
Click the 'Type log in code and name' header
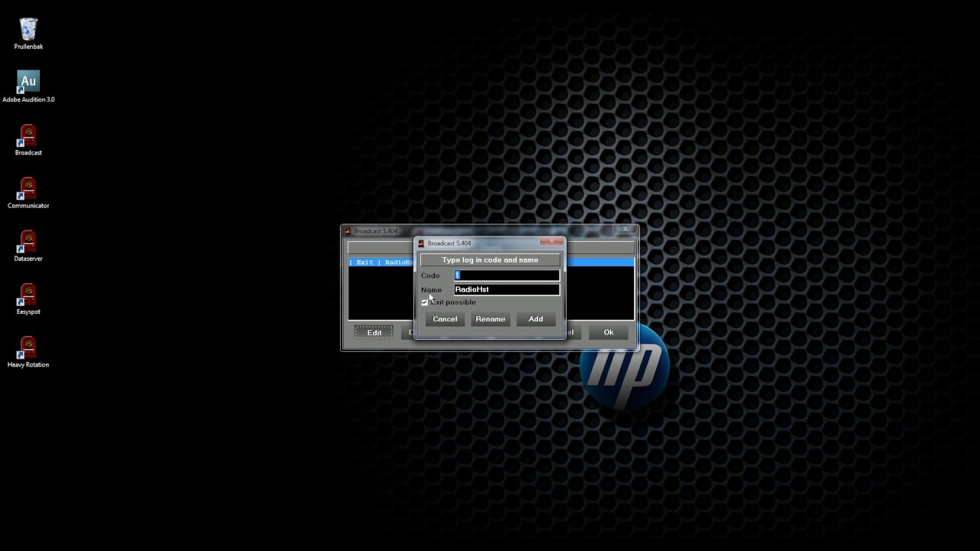(x=490, y=260)
